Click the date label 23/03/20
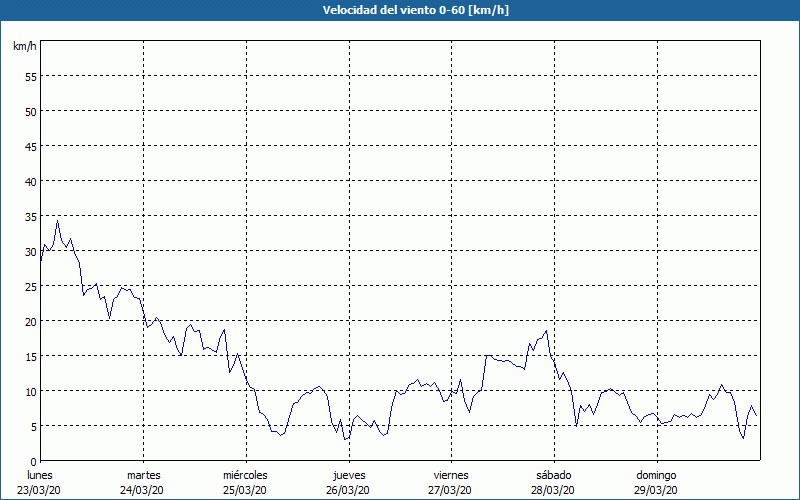 pyautogui.click(x=39, y=490)
